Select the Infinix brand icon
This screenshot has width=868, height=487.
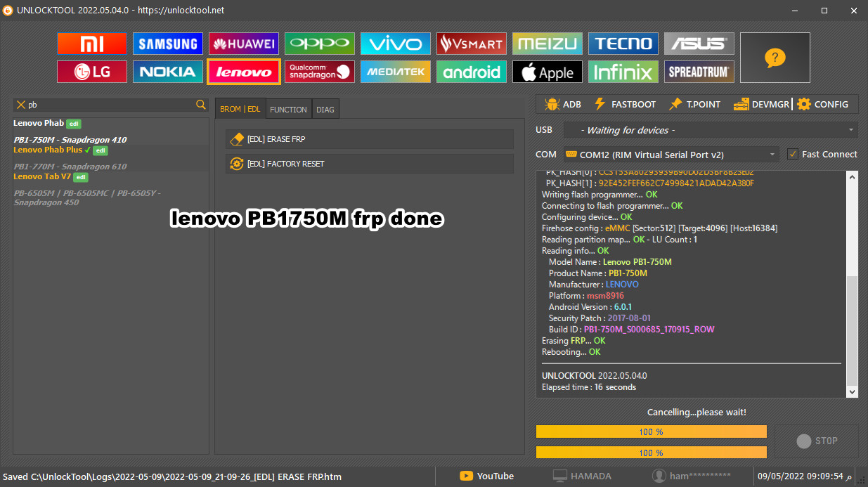623,72
